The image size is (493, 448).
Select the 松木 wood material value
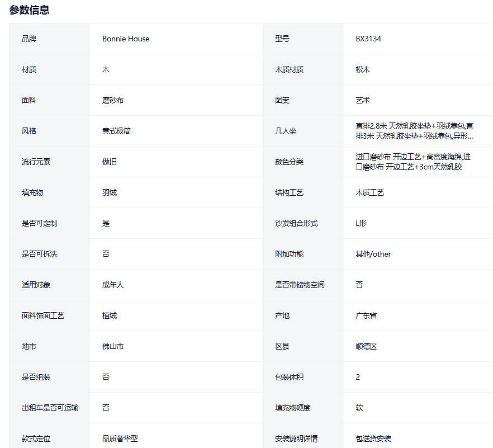click(x=363, y=69)
